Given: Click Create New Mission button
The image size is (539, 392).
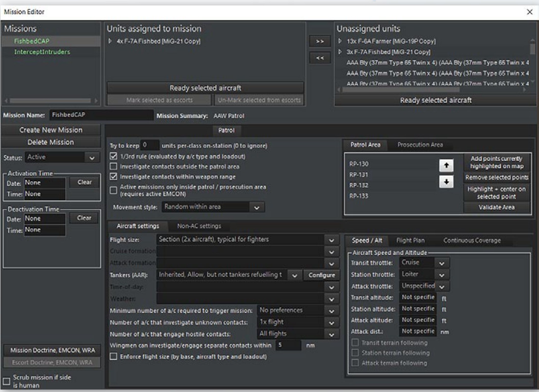Looking at the screenshot, I should (x=51, y=130).
